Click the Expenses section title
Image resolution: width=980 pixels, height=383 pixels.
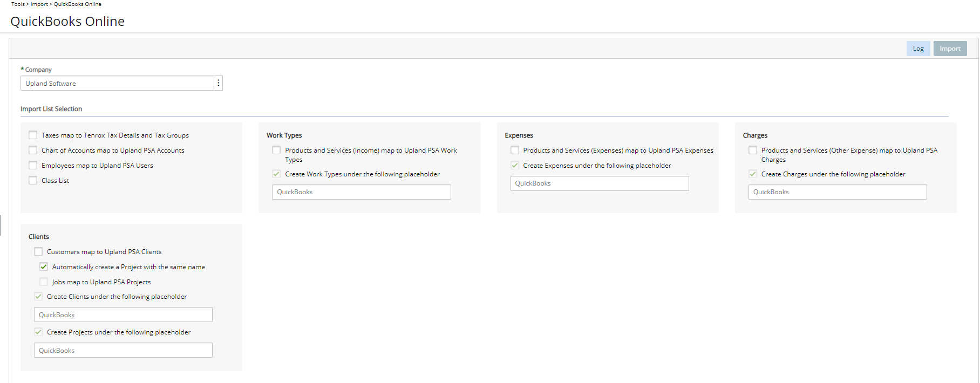pyautogui.click(x=519, y=135)
